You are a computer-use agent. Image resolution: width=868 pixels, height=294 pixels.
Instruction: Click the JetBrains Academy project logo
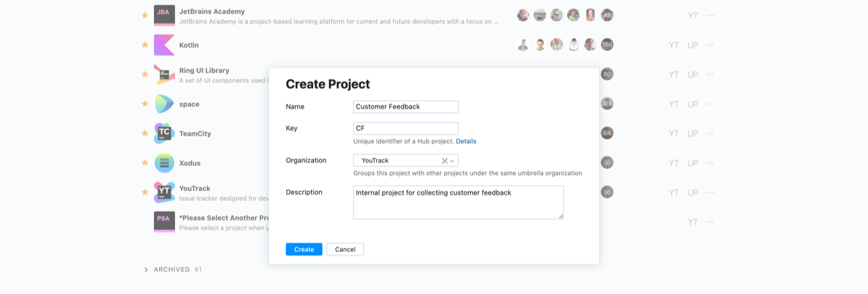164,15
